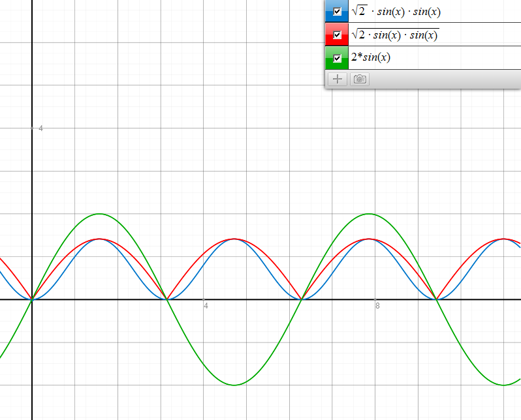The width and height of the screenshot is (521, 420).
Task: Click the green curve's second peak near x=8
Action: point(369,214)
